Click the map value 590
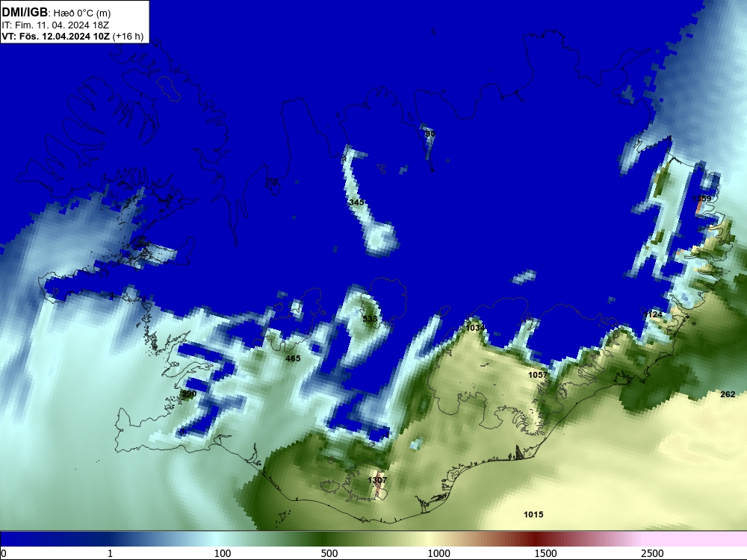The image size is (747, 560). click(x=189, y=393)
